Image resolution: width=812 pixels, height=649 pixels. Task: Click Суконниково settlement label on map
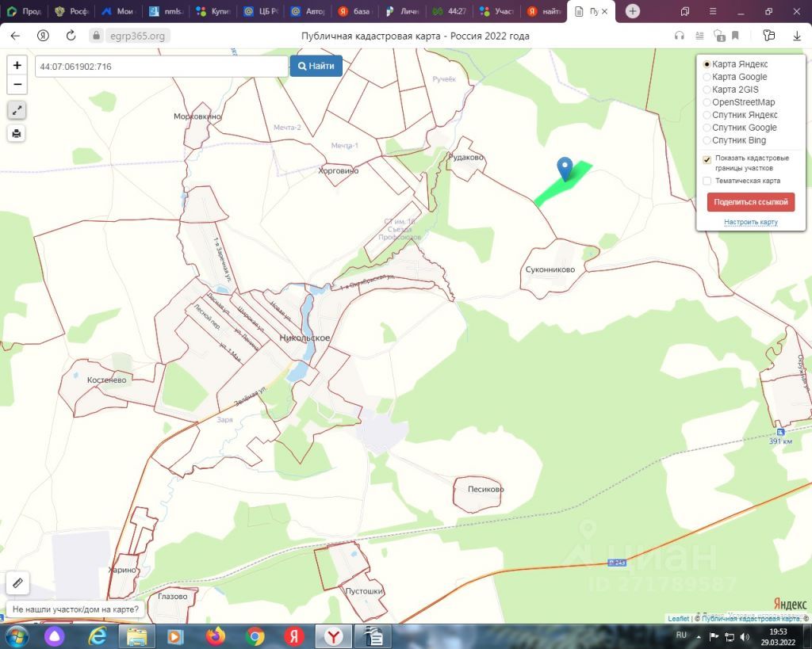coord(550,269)
